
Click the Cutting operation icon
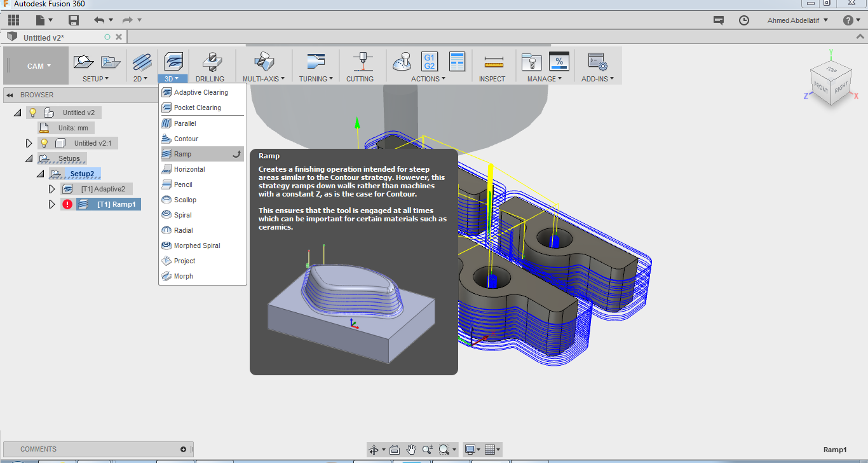[x=362, y=62]
